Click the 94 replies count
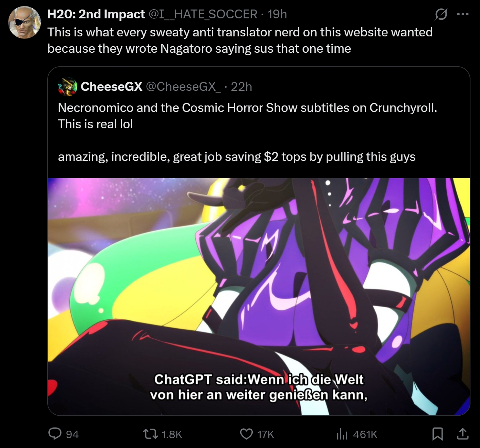Image resolution: width=480 pixels, height=448 pixels. (x=72, y=434)
